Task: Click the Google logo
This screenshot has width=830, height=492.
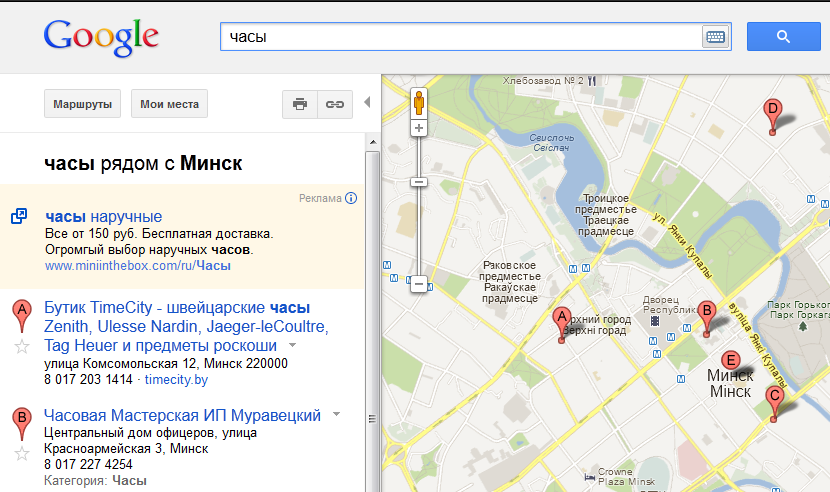Action: coord(101,37)
